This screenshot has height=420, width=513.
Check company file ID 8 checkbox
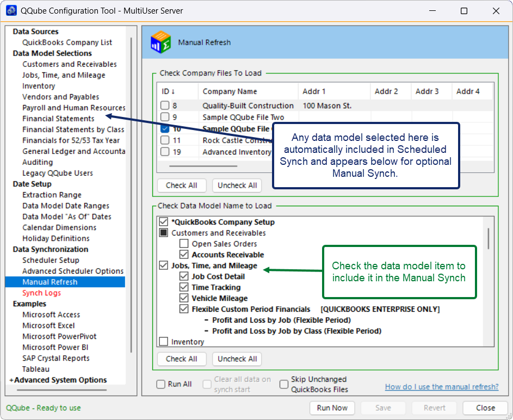pos(165,106)
